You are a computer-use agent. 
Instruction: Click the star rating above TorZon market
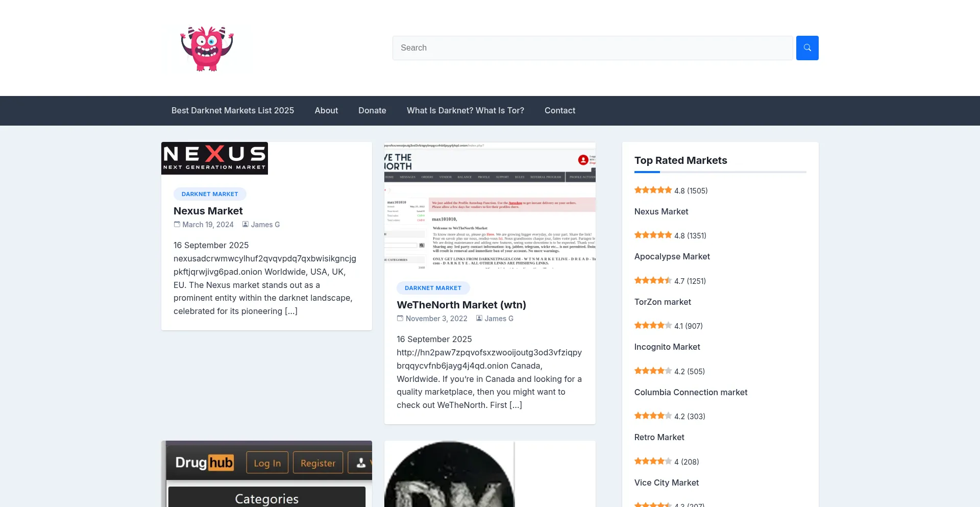click(653, 281)
